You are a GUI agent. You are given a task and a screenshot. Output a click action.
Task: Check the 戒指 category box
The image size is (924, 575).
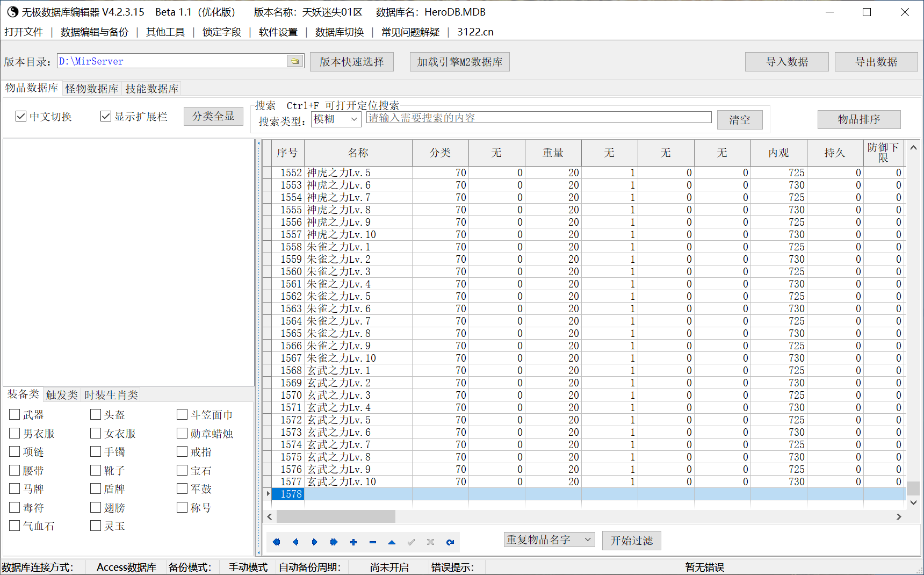tap(182, 451)
